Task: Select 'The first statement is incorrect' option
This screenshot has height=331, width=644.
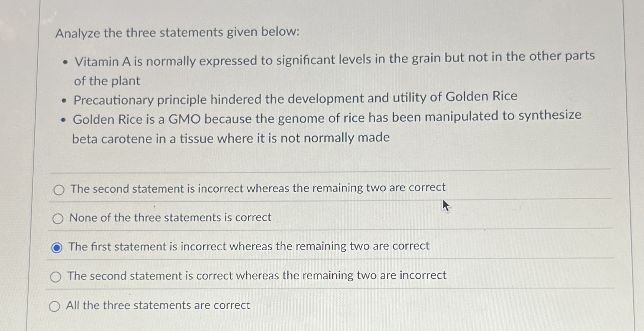Action: [57, 246]
